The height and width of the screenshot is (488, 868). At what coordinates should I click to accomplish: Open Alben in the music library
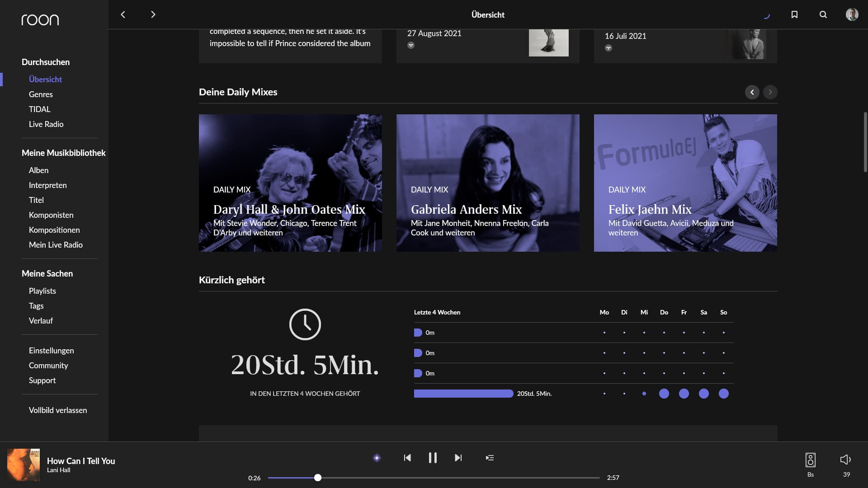[x=38, y=170]
